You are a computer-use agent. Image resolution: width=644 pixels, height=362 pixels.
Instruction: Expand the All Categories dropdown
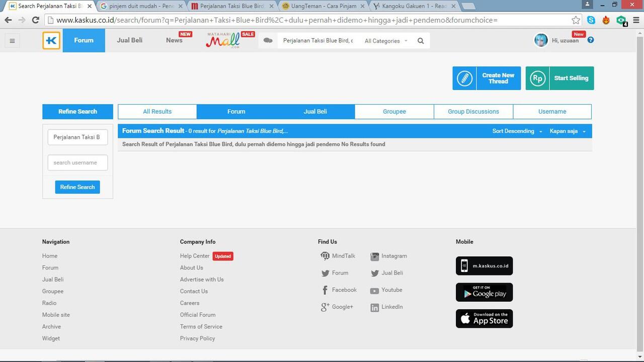click(x=386, y=41)
